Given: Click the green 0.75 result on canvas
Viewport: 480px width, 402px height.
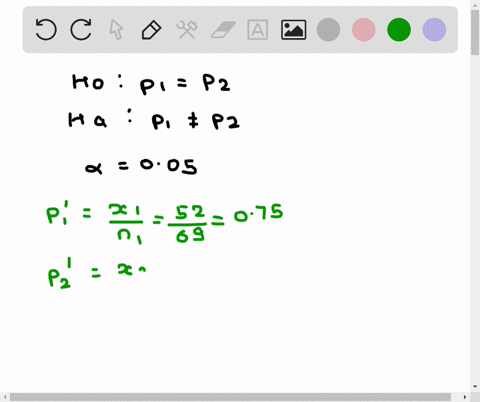Looking at the screenshot, I should pos(258,214).
